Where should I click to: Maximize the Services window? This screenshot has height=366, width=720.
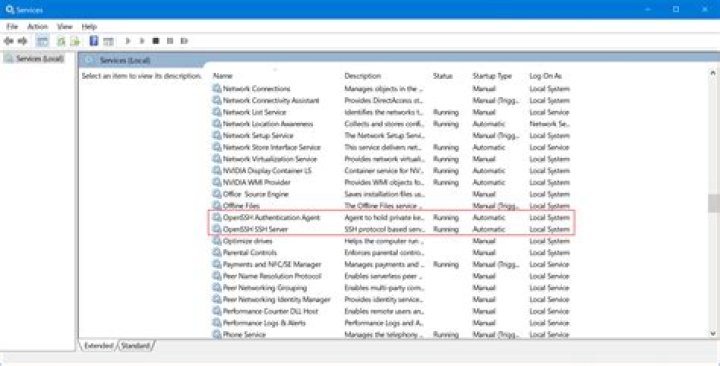click(x=676, y=9)
